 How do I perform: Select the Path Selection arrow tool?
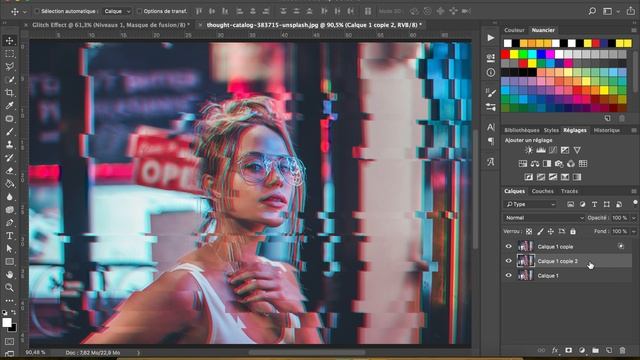click(x=9, y=249)
